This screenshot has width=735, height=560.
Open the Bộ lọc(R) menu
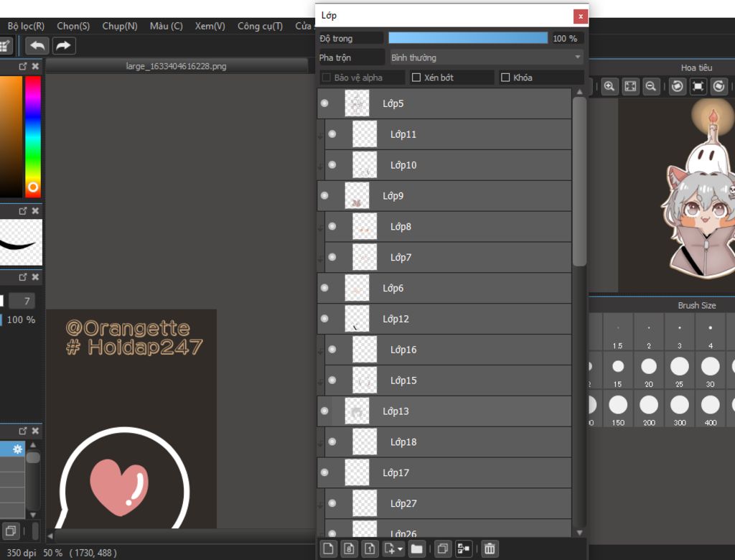(x=26, y=27)
